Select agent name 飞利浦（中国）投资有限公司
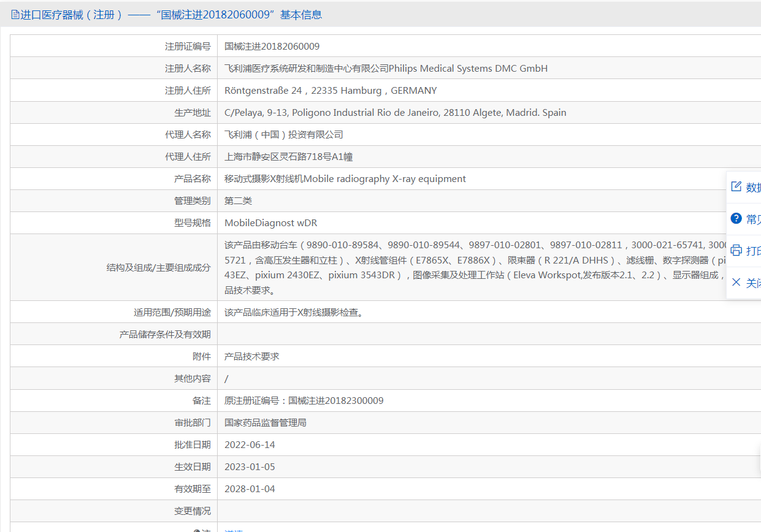Viewport: 761px width, 532px height. pyautogui.click(x=284, y=134)
